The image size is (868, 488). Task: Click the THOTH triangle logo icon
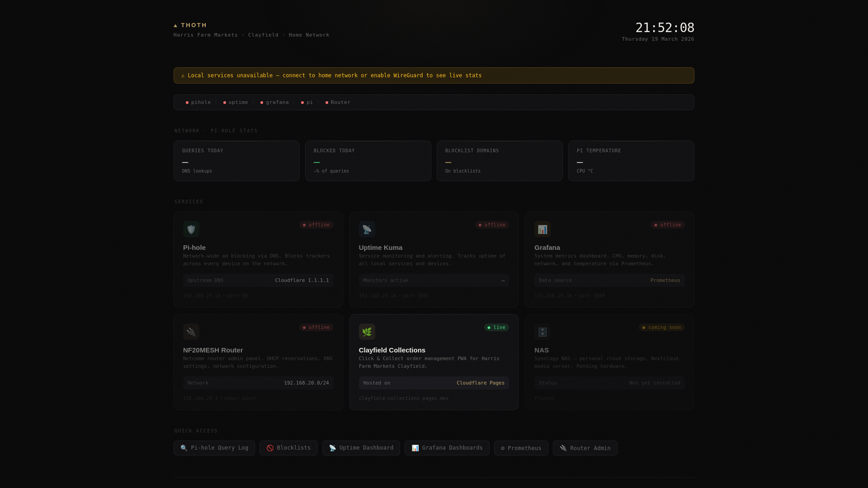coord(175,26)
